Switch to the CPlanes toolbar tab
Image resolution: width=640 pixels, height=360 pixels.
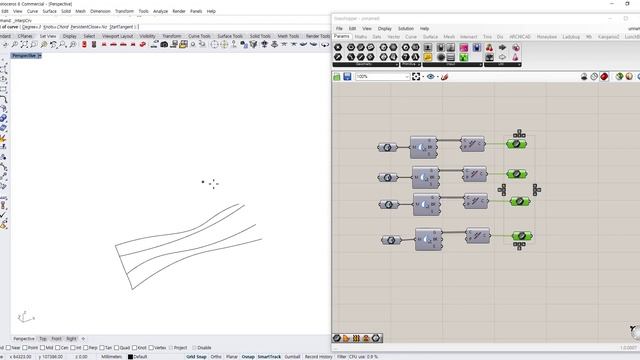coord(25,36)
